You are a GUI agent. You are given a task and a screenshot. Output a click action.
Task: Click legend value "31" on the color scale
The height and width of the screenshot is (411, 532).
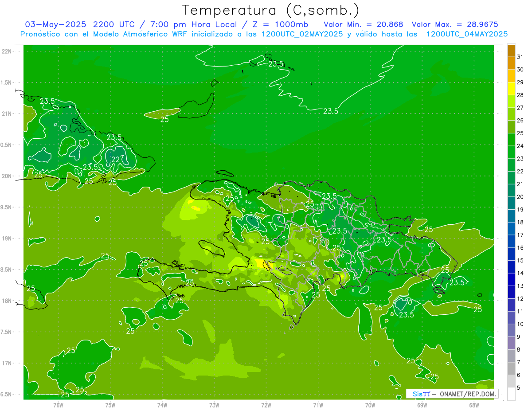520,57
